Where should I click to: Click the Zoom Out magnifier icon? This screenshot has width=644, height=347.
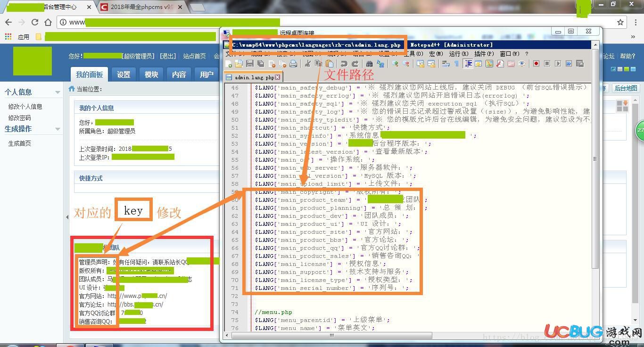(406, 64)
